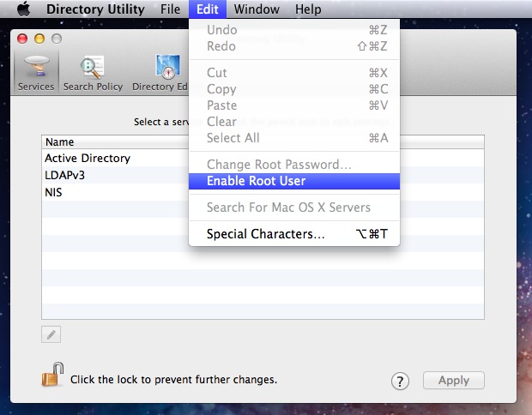Image resolution: width=532 pixels, height=415 pixels.
Task: Select Special Characters from Edit menu
Action: tap(266, 233)
